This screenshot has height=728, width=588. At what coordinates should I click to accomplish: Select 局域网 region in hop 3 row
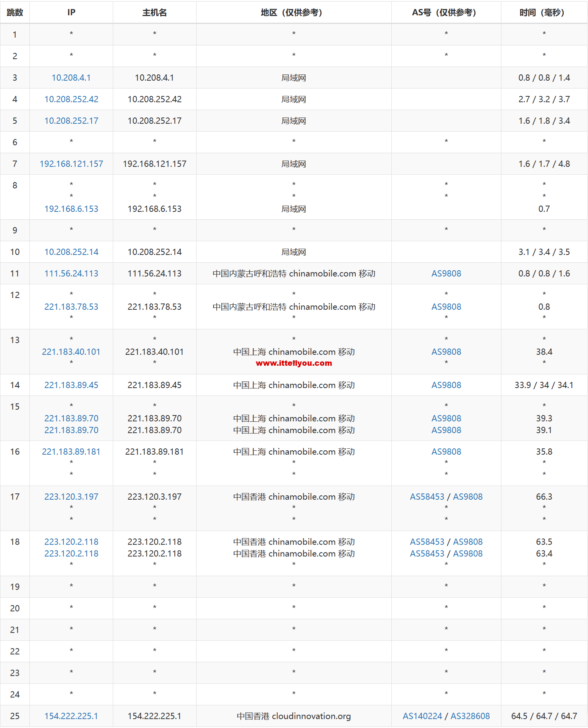[294, 78]
